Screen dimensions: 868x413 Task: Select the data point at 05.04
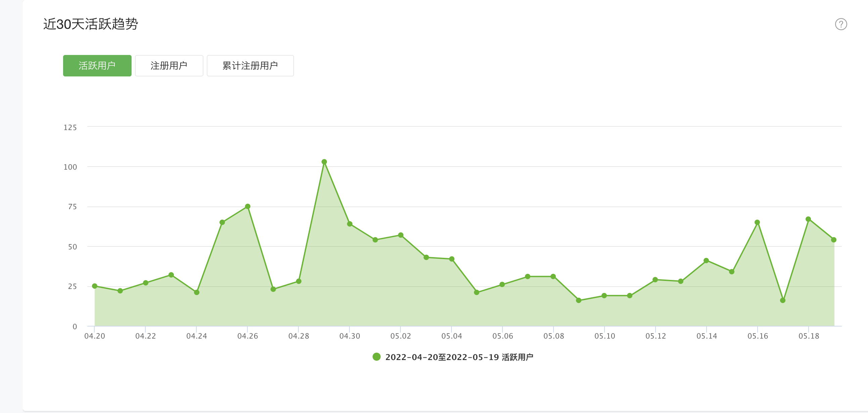pos(452,259)
